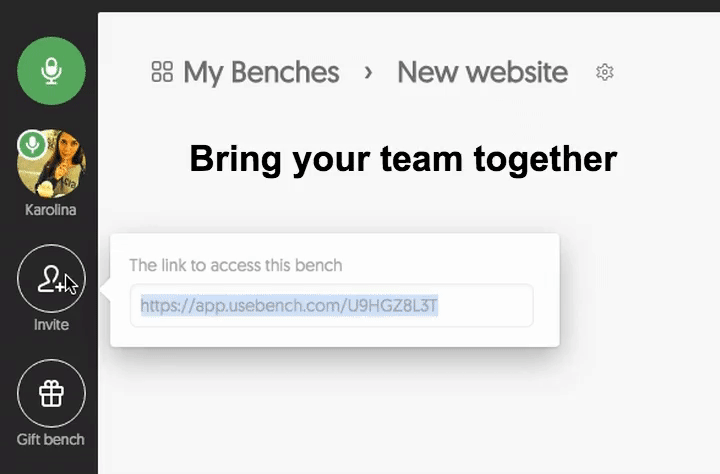Click the Invite text label
The height and width of the screenshot is (474, 720).
[x=51, y=325]
